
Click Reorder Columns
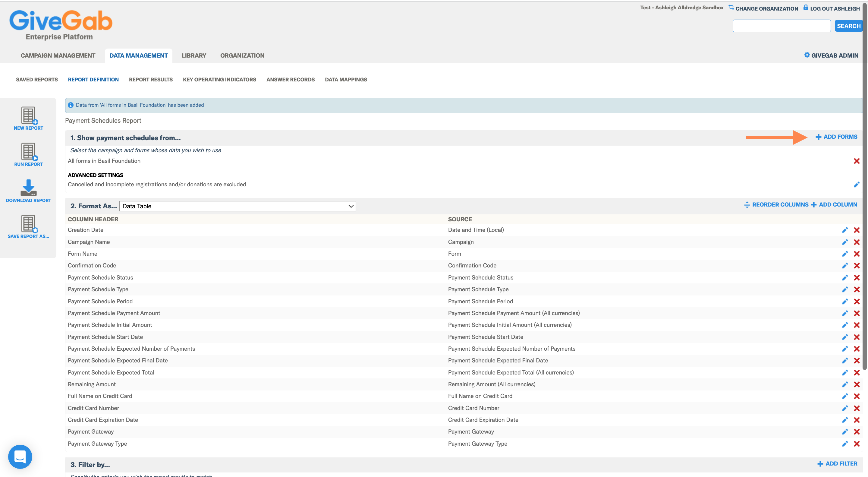click(776, 205)
